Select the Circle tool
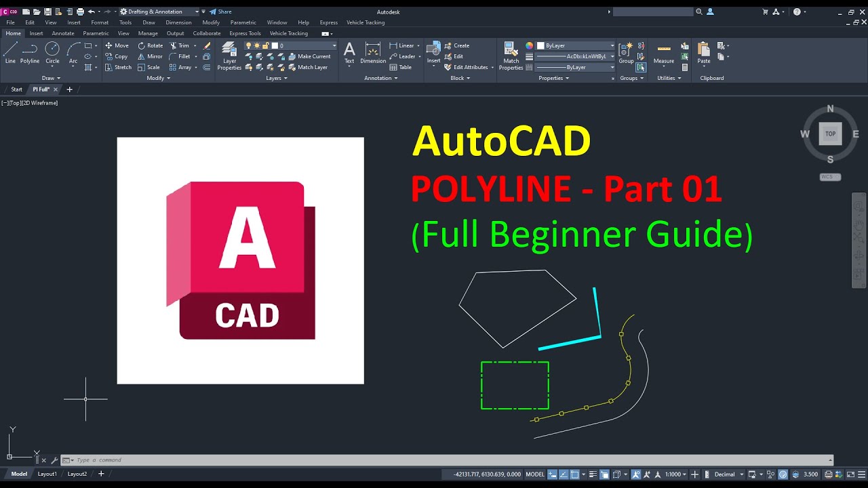868x488 pixels. coord(52,52)
